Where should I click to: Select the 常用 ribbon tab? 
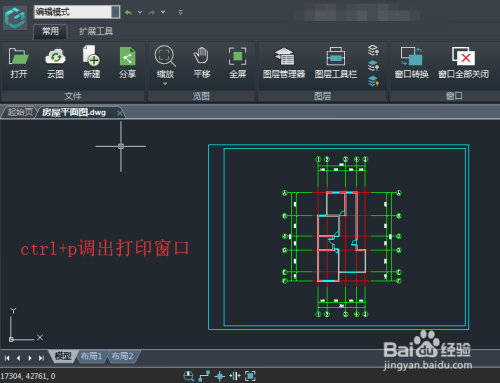coord(50,31)
